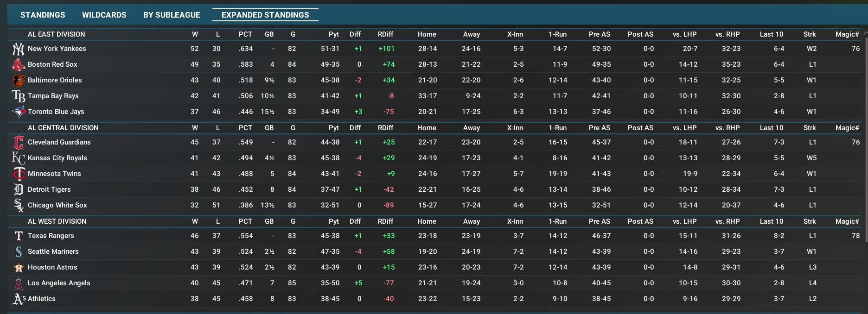The width and height of the screenshot is (868, 314).
Task: Click the AL East PCT column header
Action: pos(245,34)
